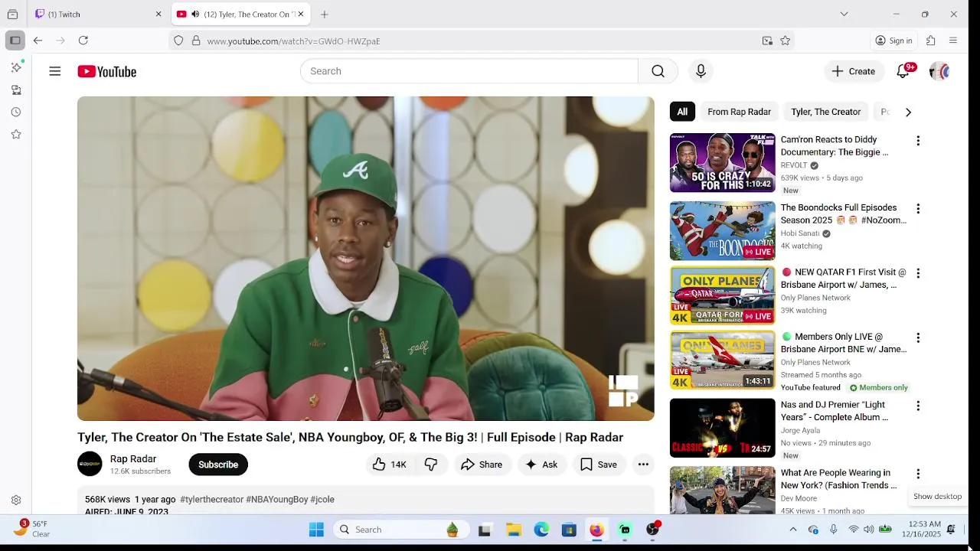Select the From Rap Radar chip
Screen dimensions: 980x551
click(739, 112)
